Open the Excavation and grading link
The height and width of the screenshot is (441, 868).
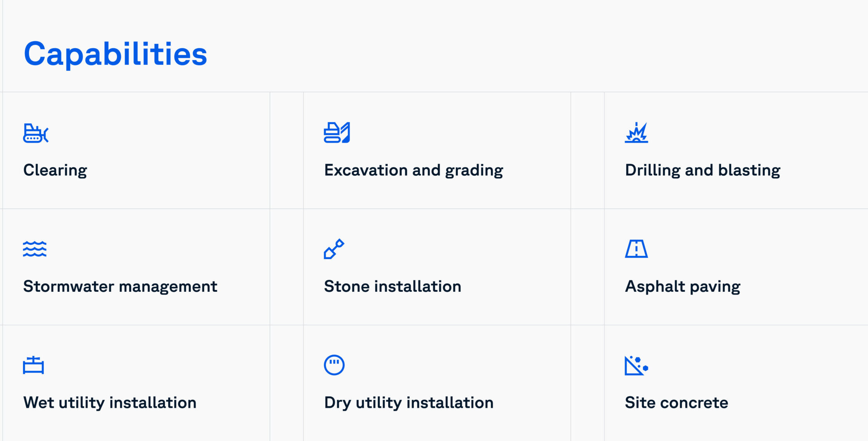pos(413,171)
